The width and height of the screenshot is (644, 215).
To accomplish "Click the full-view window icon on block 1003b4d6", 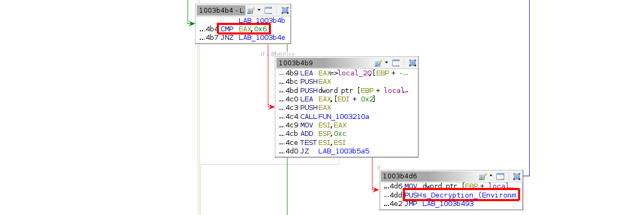I will [501, 176].
